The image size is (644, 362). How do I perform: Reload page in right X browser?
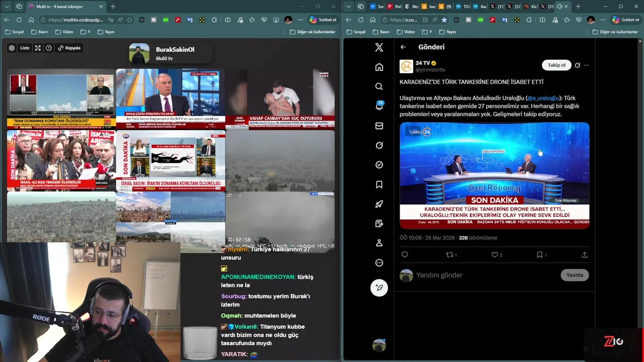click(360, 20)
